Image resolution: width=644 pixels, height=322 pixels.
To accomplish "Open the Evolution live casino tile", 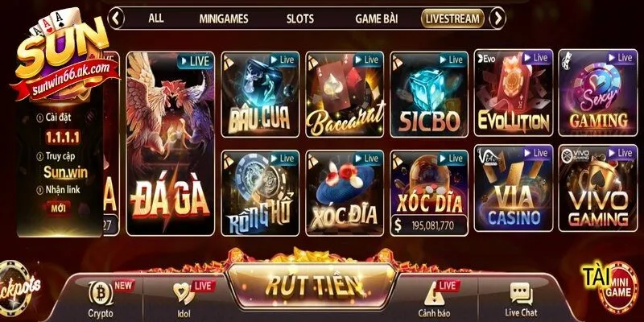I will 514,93.
